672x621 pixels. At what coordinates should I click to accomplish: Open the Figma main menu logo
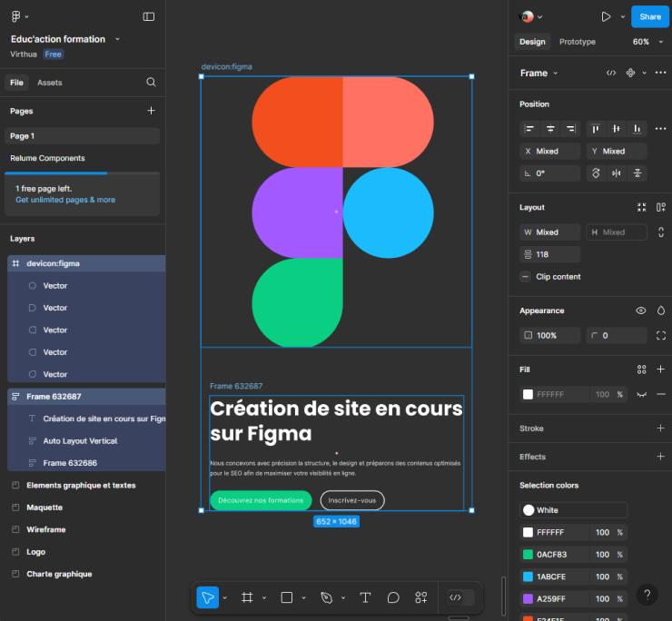point(15,16)
